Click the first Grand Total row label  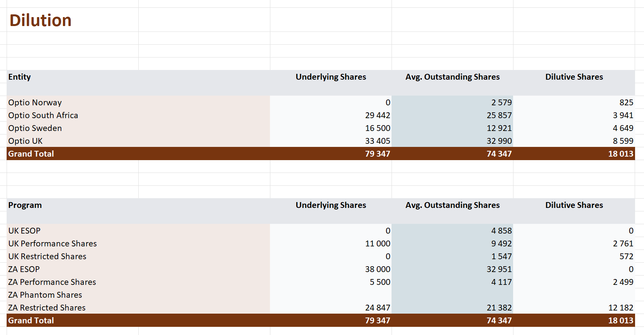point(31,154)
